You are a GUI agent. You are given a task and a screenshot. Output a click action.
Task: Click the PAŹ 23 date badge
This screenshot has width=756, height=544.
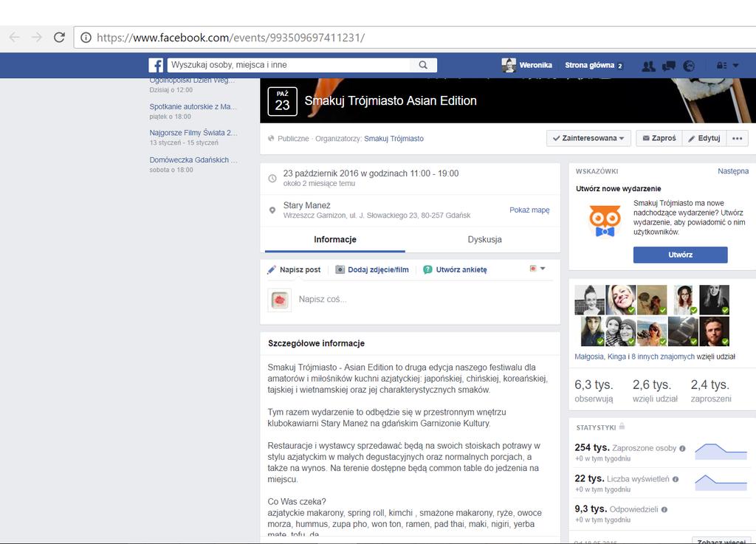(x=283, y=101)
